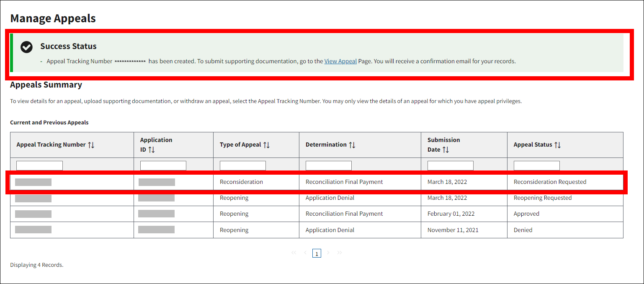
Task: Jump to the last page of results
Action: (x=340, y=253)
